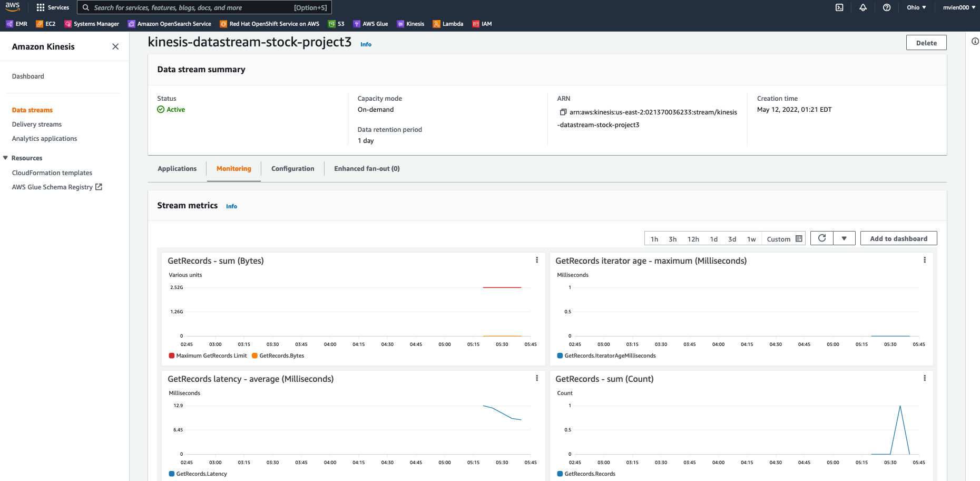The image size is (980, 481).
Task: Open Info link beside stream name
Action: [366, 44]
